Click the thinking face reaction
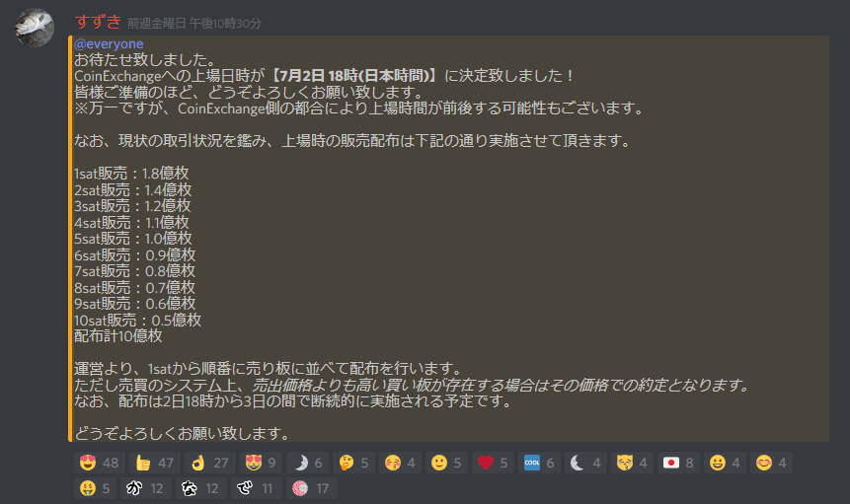 (x=353, y=463)
